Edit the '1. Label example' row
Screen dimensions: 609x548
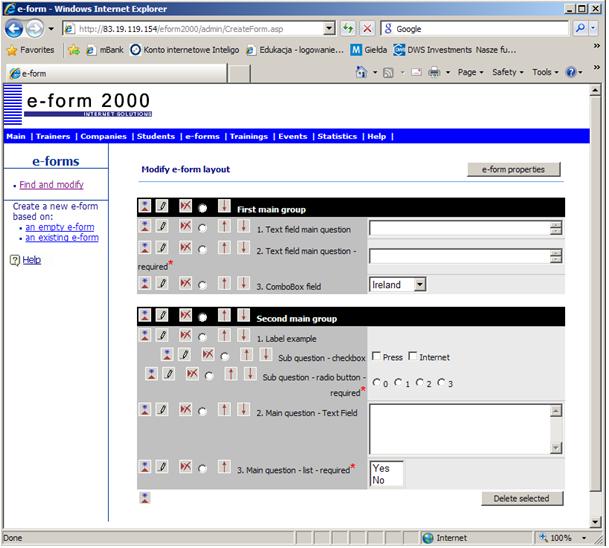(162, 335)
